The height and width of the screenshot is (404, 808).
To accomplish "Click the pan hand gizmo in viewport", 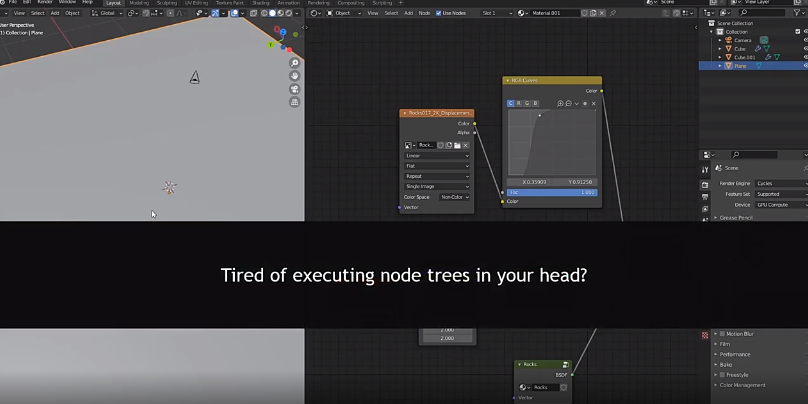I will (x=295, y=76).
